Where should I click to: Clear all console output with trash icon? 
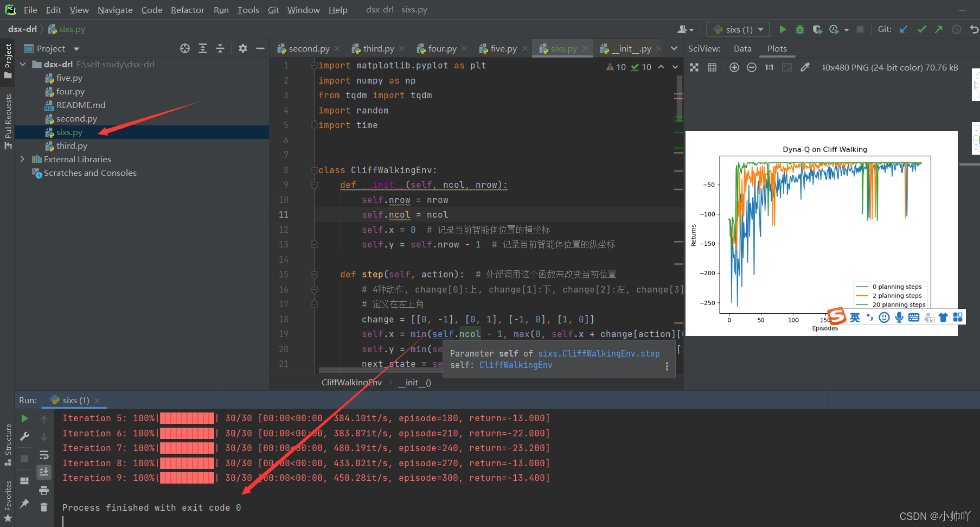(44, 507)
